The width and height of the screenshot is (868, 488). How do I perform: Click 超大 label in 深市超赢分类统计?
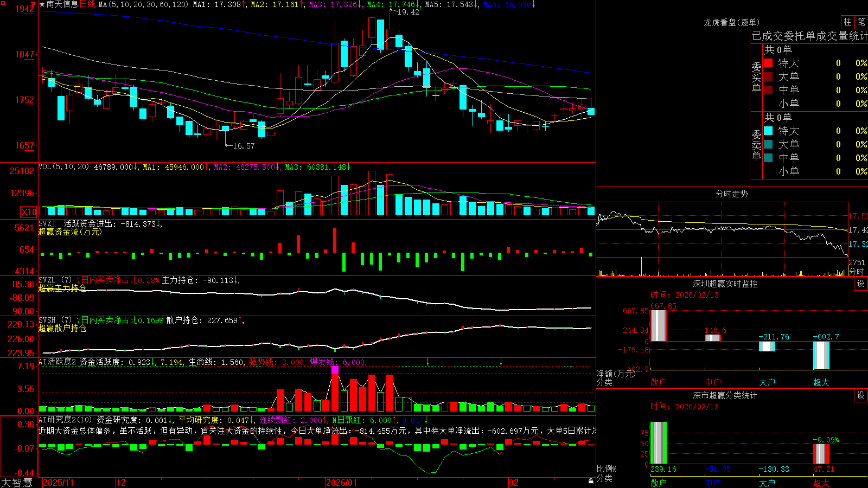821,483
